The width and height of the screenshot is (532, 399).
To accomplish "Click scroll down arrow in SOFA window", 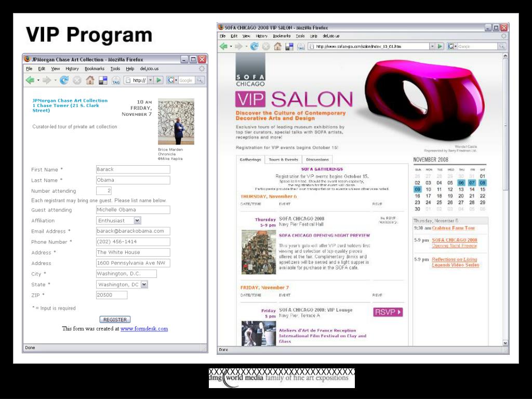I will tap(505, 343).
